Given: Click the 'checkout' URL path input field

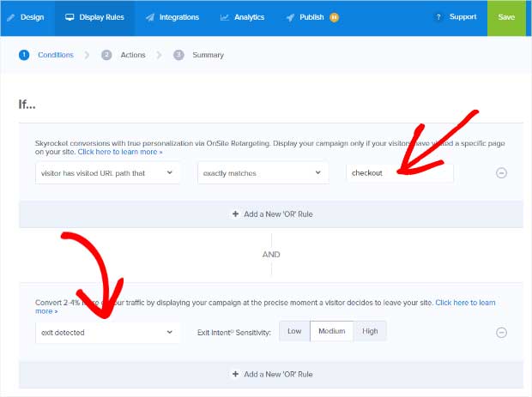Looking at the screenshot, I should tap(399, 172).
